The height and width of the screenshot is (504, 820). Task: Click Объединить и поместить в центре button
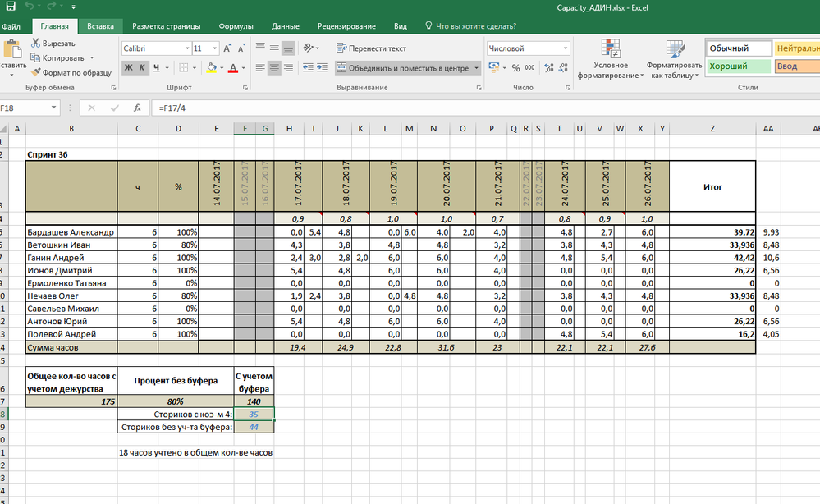(x=403, y=68)
